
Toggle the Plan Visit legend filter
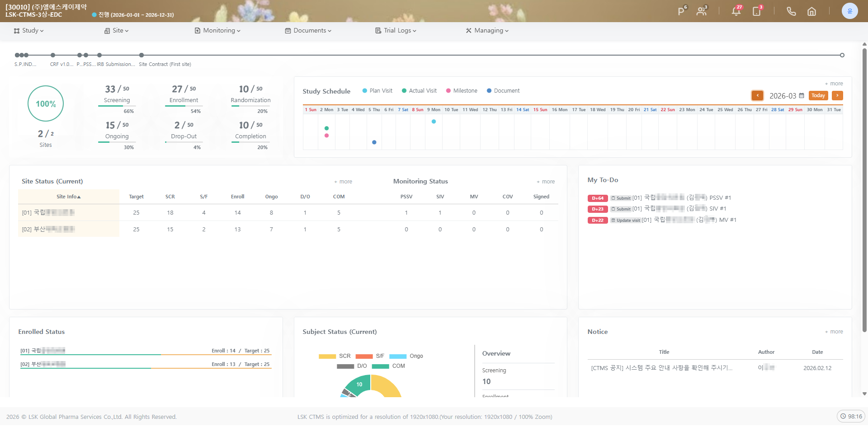coord(377,91)
